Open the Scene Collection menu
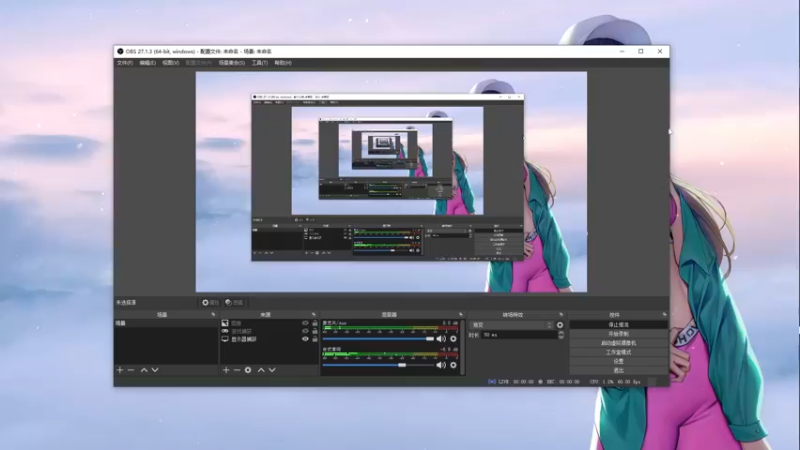The height and width of the screenshot is (450, 800). tap(232, 63)
